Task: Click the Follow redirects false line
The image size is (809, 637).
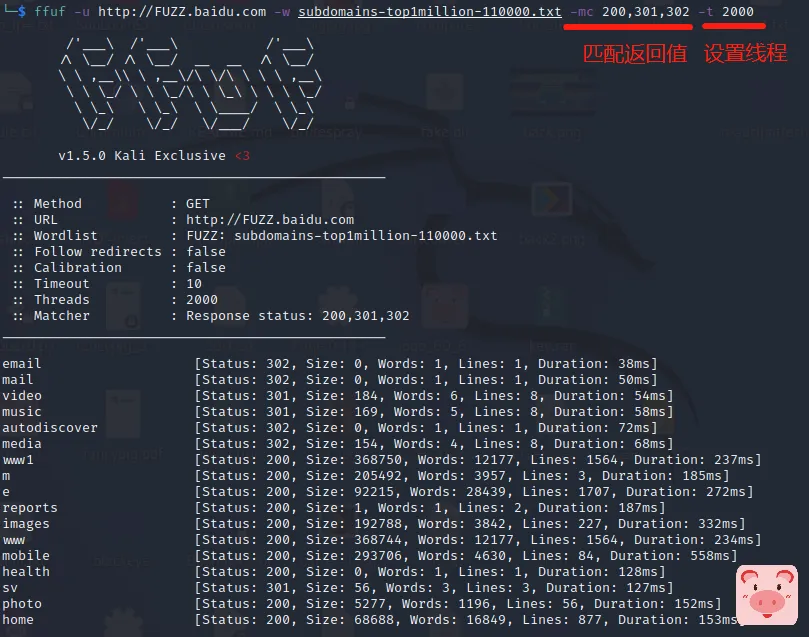Action: [119, 252]
